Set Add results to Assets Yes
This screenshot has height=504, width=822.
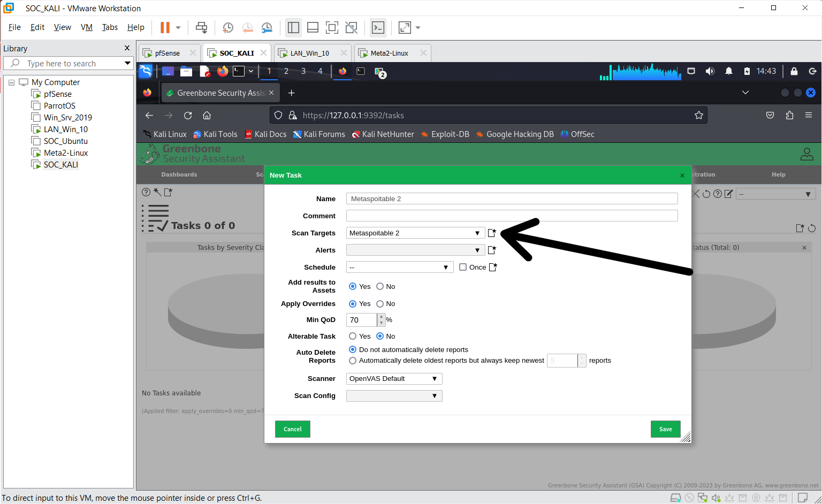pyautogui.click(x=353, y=286)
